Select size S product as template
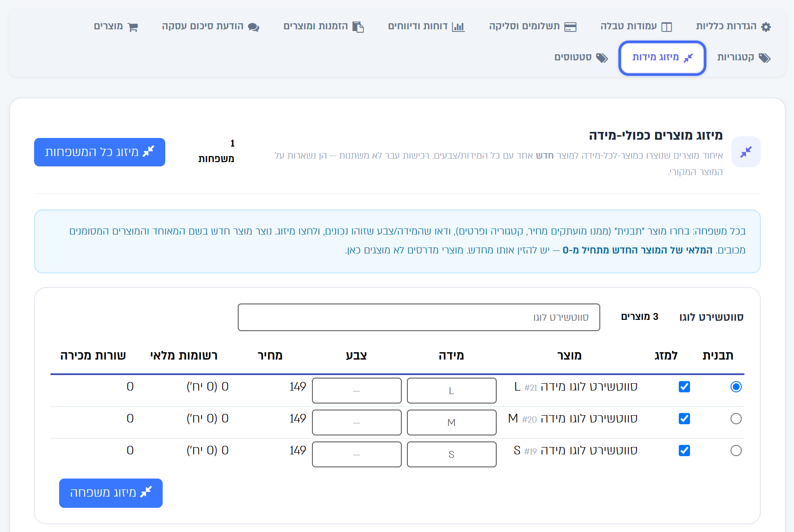Screen dimensions: 794x532 pos(736,451)
